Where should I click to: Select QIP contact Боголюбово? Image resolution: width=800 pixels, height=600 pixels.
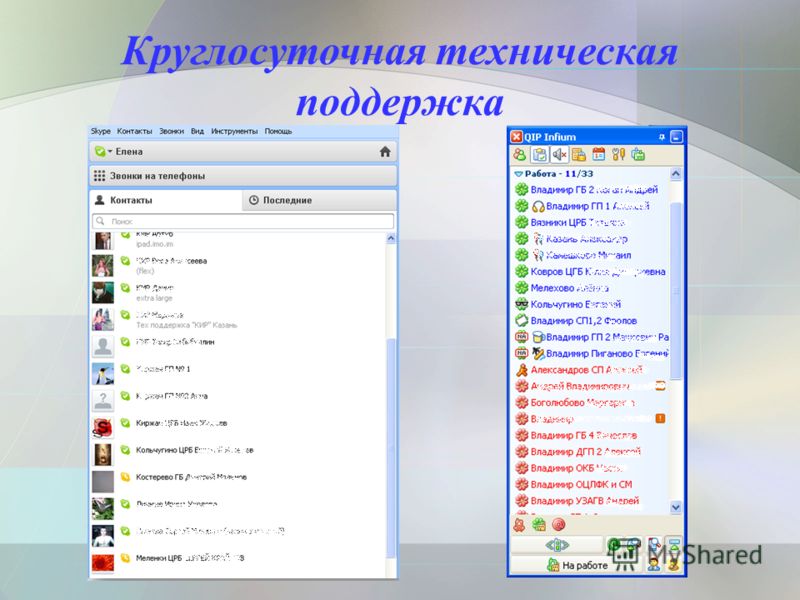(x=590, y=402)
